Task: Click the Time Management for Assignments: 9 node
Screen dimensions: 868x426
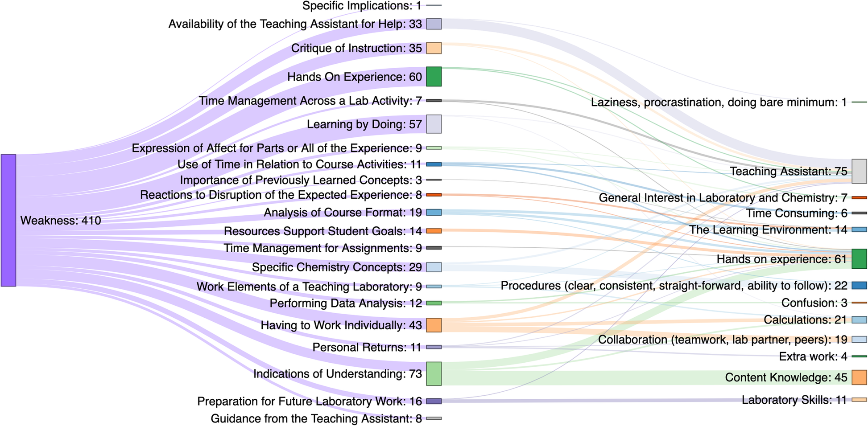Action: (434, 248)
